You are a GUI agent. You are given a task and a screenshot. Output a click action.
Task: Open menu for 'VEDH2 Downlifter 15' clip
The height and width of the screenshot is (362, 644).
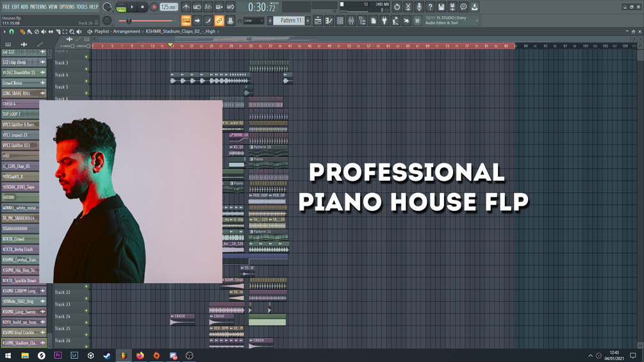pyautogui.click(x=43, y=72)
